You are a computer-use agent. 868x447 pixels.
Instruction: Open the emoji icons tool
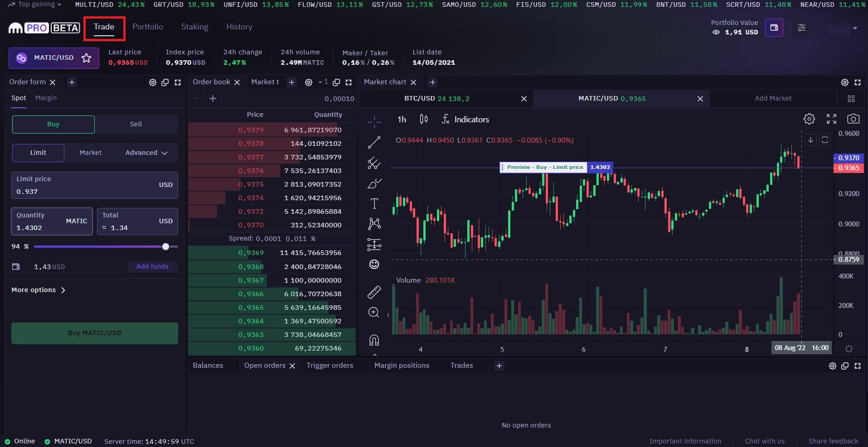tap(374, 264)
